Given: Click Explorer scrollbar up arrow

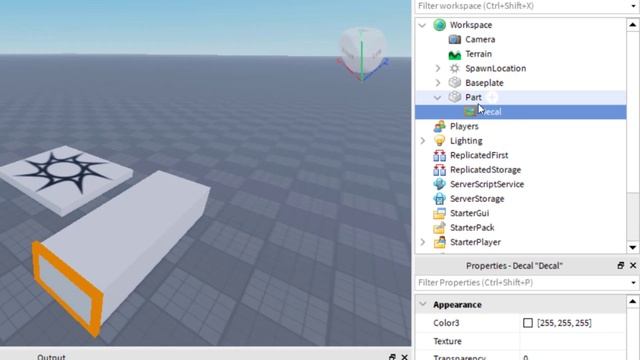Looking at the screenshot, I should point(633,25).
